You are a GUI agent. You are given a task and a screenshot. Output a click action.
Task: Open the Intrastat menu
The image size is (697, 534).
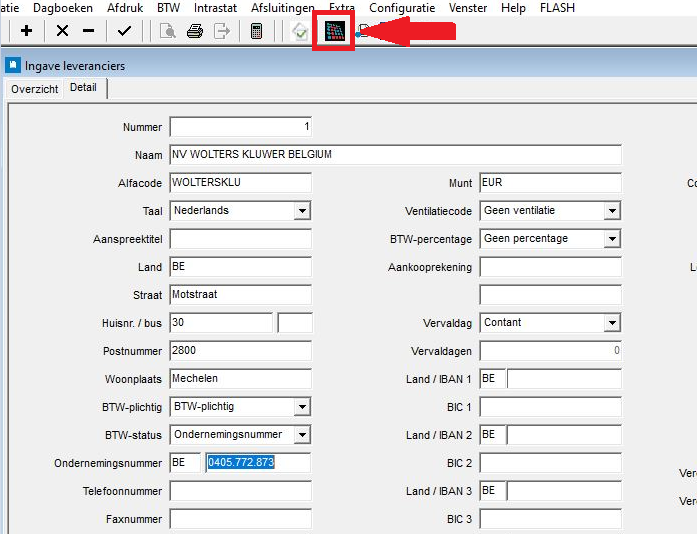[216, 7]
